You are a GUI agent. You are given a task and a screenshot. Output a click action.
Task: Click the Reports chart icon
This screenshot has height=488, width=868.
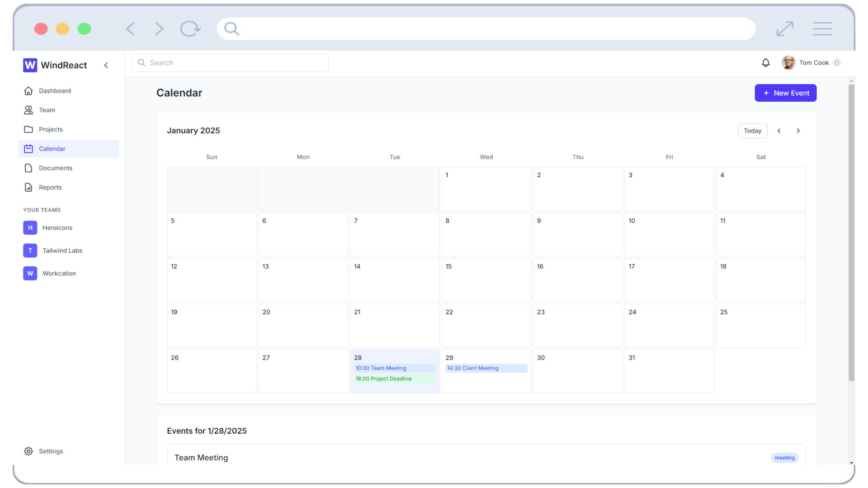(x=28, y=188)
